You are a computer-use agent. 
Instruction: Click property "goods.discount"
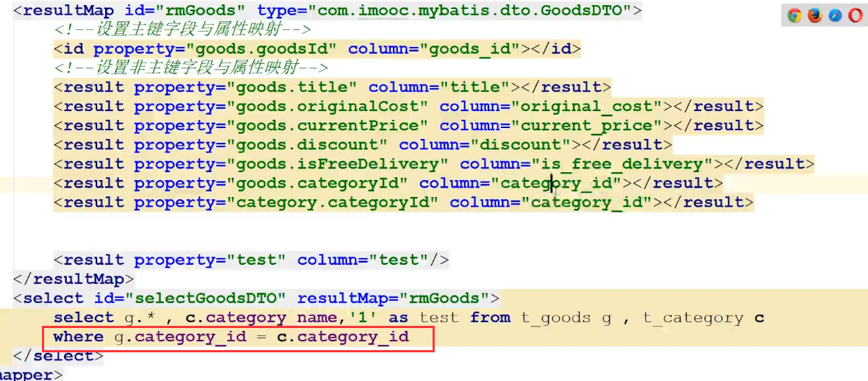point(260,145)
